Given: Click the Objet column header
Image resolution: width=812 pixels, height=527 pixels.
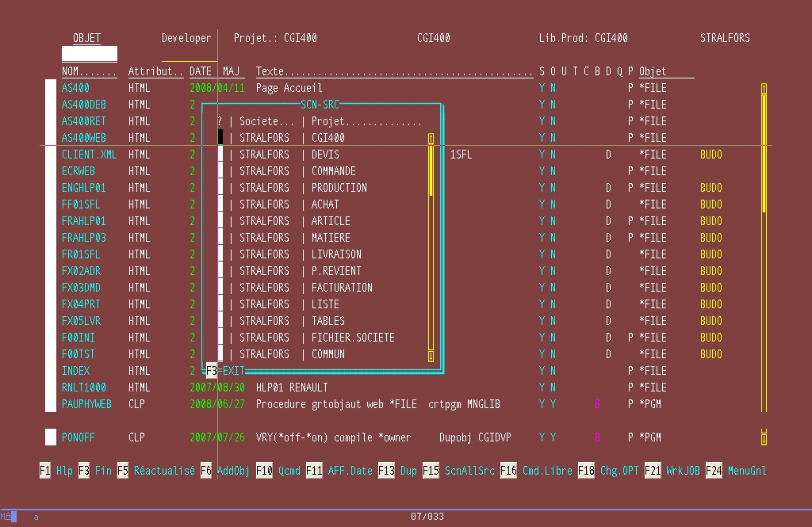Looking at the screenshot, I should pyautogui.click(x=653, y=71).
